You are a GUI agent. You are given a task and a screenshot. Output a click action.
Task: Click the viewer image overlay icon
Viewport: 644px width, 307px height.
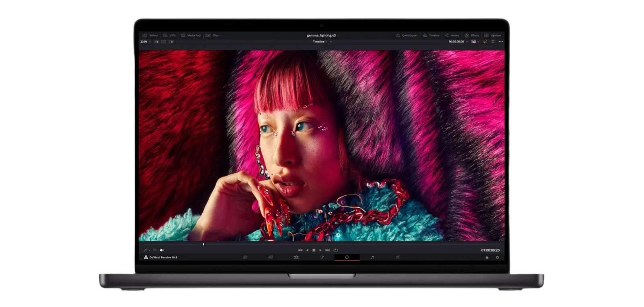click(474, 41)
